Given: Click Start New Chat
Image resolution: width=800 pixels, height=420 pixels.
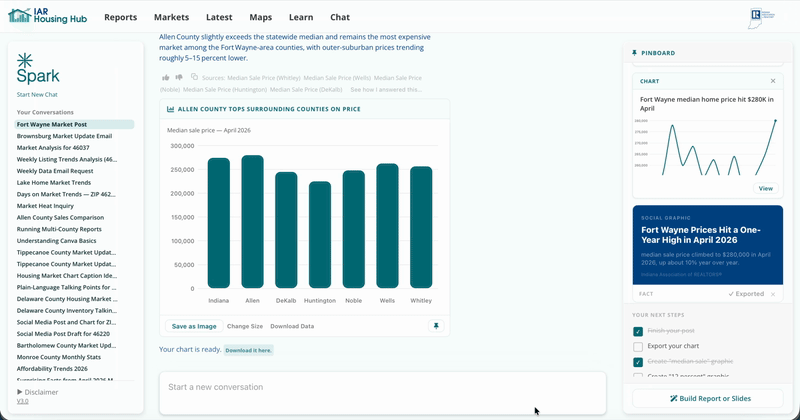Looking at the screenshot, I should pyautogui.click(x=37, y=94).
